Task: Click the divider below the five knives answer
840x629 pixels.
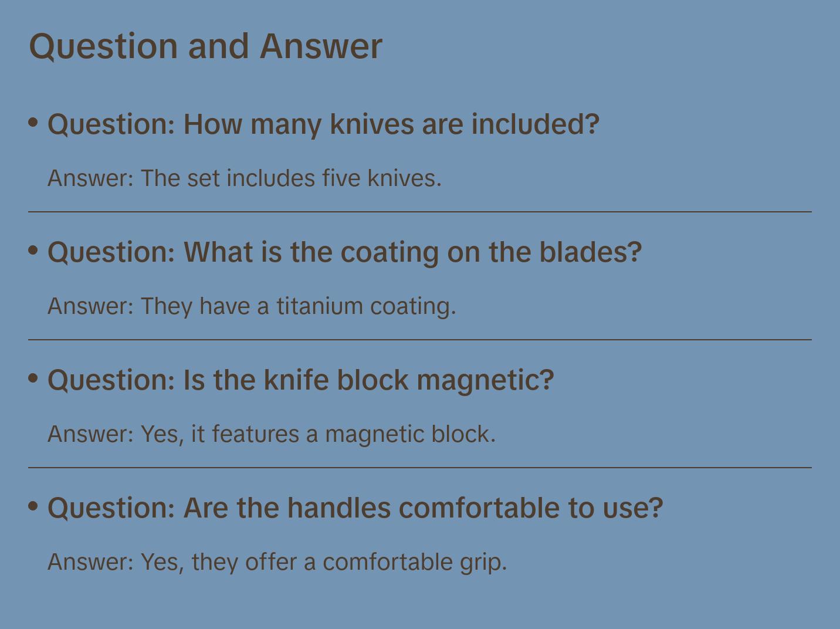Action: pos(420,212)
